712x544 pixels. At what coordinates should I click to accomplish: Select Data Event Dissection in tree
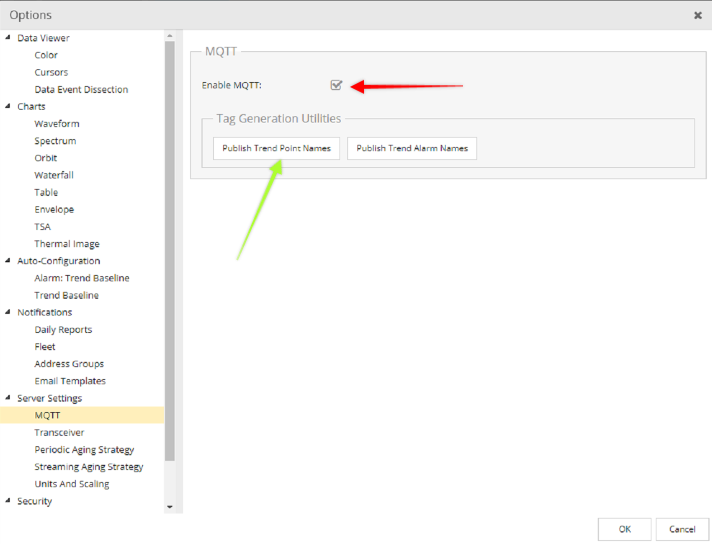click(81, 89)
